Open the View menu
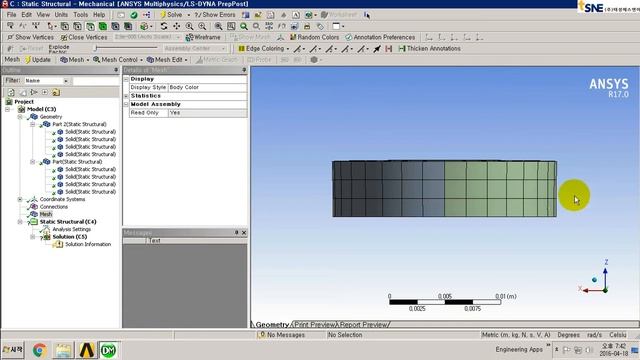This screenshot has width=640, height=360. pos(43,15)
